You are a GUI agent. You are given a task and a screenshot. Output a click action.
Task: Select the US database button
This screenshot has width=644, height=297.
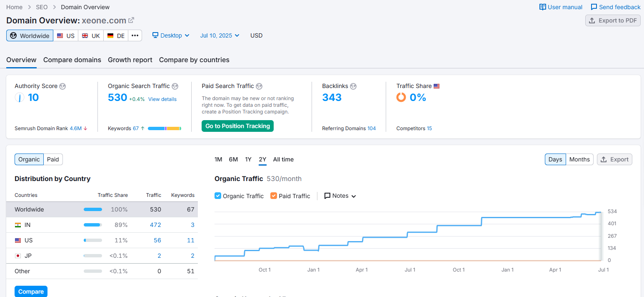[x=66, y=35]
